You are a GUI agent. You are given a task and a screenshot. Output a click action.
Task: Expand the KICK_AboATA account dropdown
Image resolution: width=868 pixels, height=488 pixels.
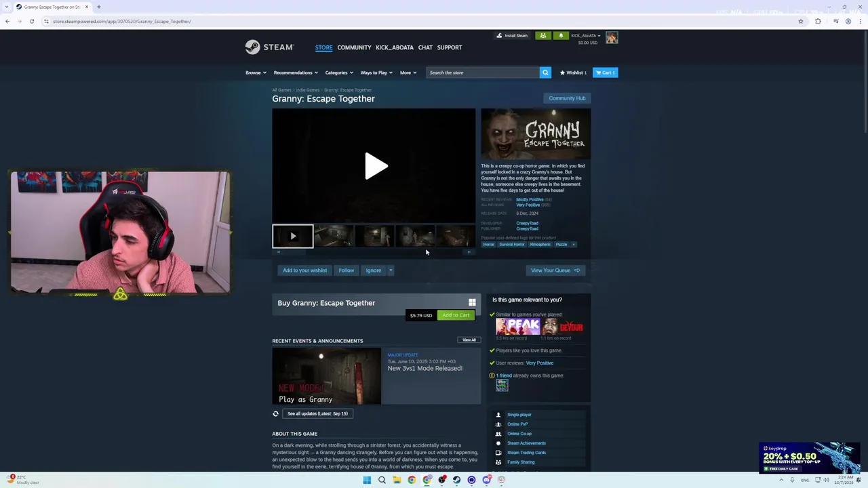(x=586, y=35)
